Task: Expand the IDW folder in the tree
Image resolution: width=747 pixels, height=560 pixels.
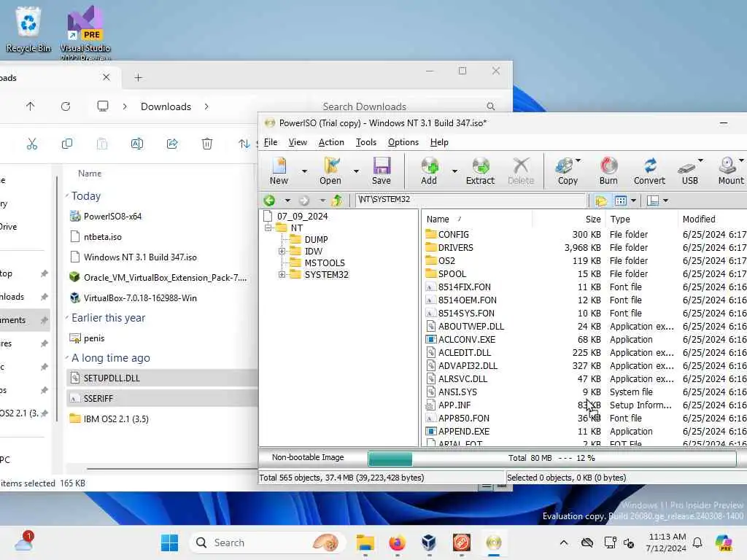Action: (x=282, y=251)
